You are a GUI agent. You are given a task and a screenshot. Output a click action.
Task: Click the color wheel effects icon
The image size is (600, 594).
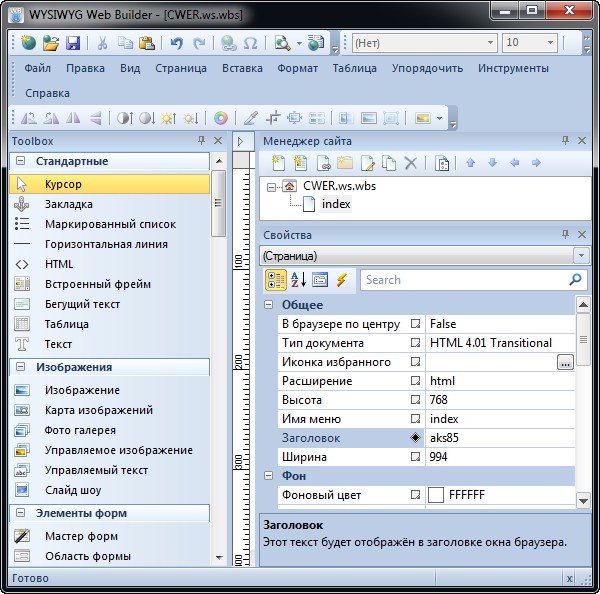221,118
